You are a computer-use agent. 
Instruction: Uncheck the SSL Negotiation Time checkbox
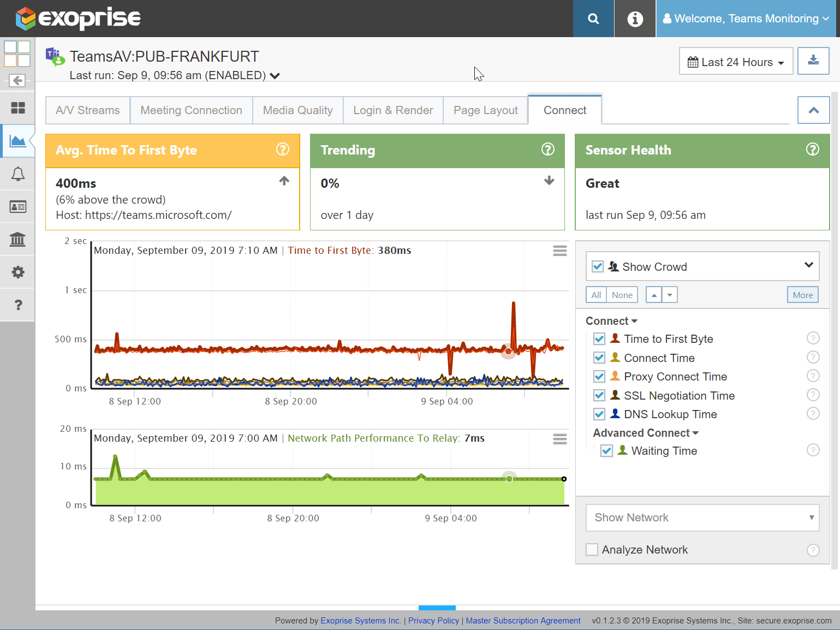pyautogui.click(x=599, y=395)
